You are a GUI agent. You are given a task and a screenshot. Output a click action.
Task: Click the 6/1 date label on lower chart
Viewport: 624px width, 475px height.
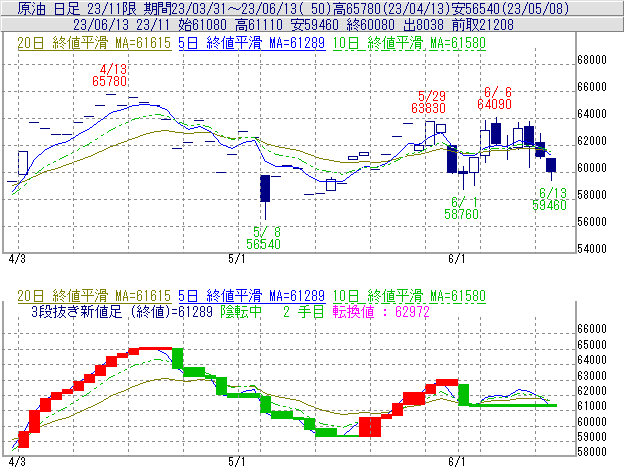pos(457,462)
